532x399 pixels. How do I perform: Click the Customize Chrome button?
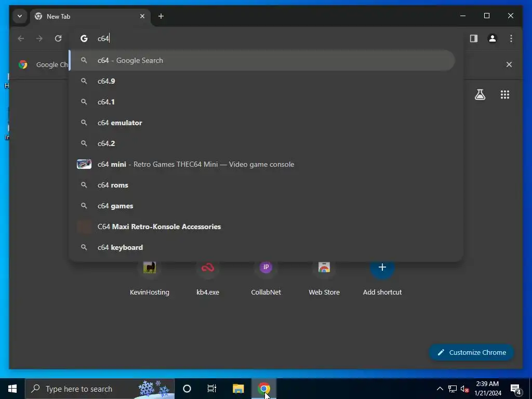click(472, 353)
